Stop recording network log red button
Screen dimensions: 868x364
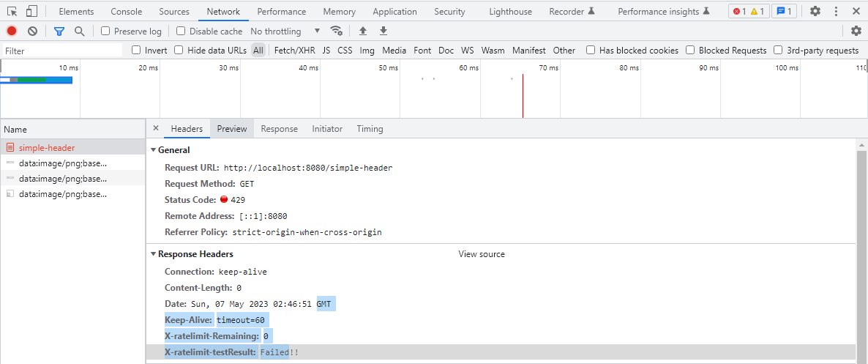(x=12, y=31)
